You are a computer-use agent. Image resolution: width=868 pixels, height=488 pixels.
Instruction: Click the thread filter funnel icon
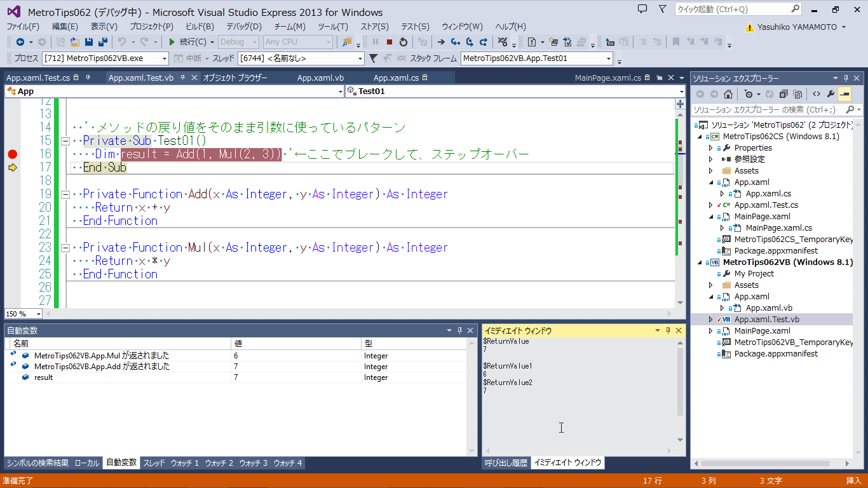(374, 58)
